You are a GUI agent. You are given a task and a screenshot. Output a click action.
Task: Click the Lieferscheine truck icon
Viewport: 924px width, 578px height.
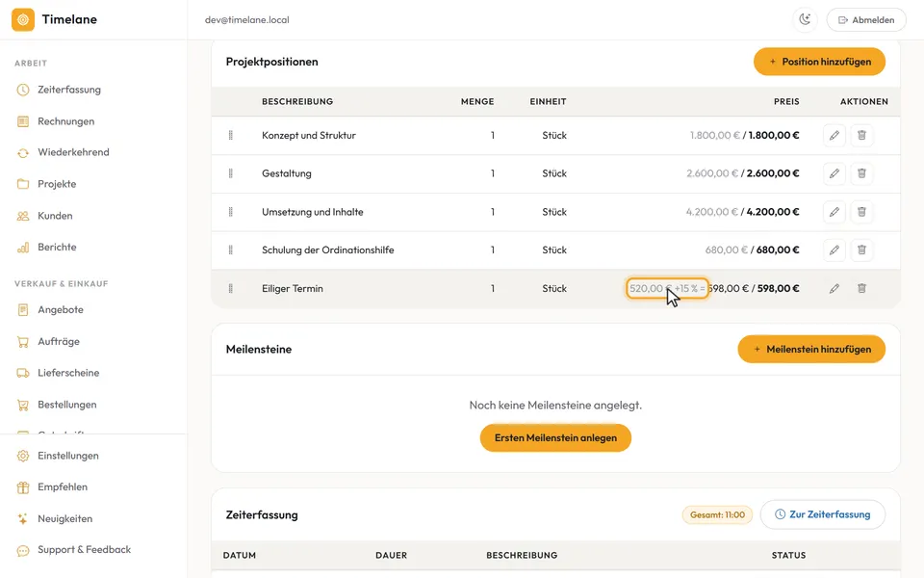[23, 373]
